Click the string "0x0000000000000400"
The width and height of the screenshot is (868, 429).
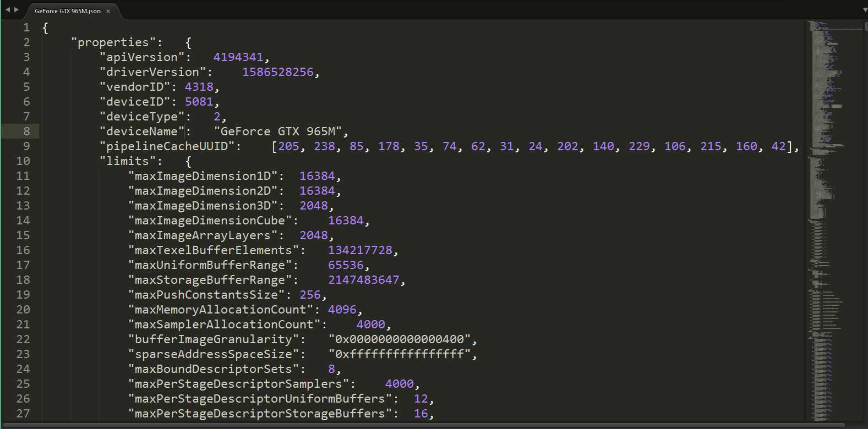[x=400, y=339]
